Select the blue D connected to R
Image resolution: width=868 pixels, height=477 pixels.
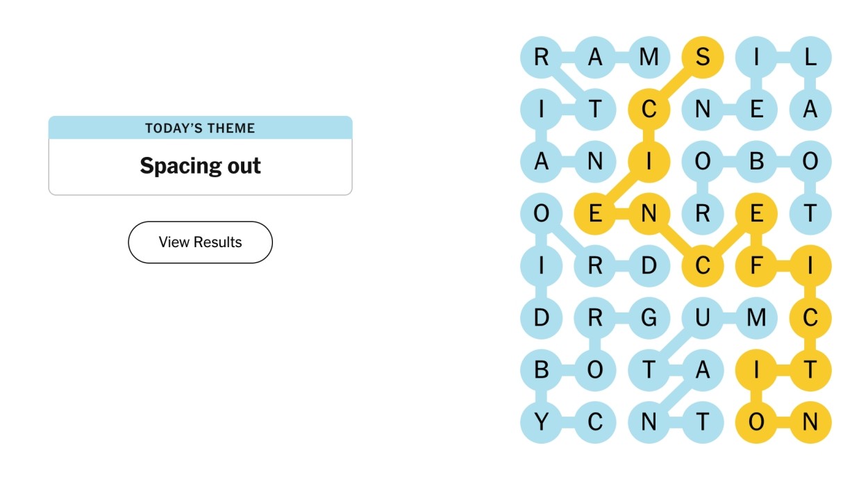[649, 265]
